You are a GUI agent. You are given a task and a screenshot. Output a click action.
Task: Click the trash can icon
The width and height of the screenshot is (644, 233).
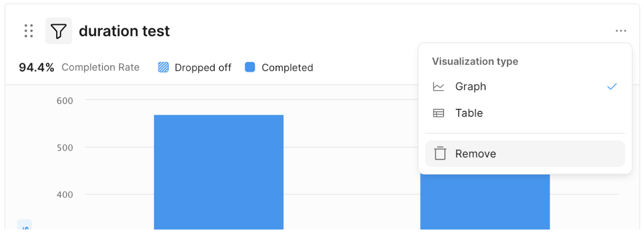pos(440,154)
